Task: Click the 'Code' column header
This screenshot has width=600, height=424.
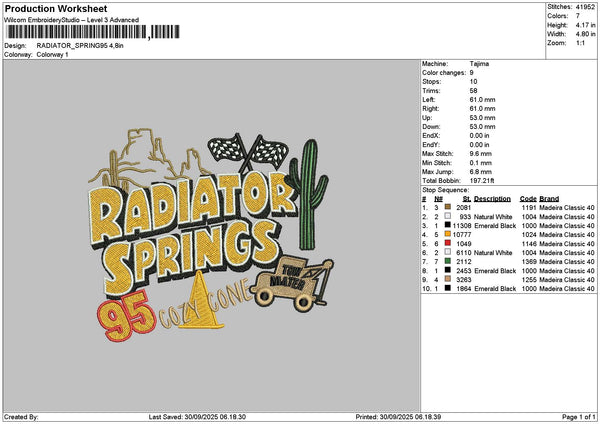Action: click(528, 199)
